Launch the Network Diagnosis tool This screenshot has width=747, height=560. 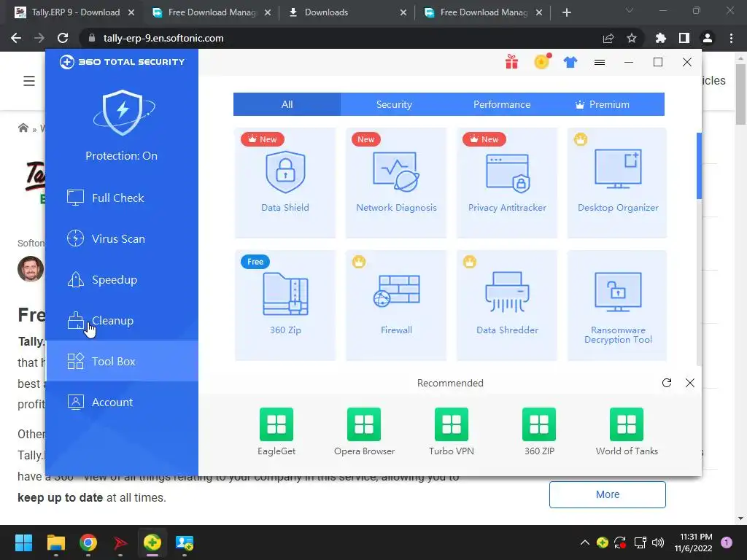point(396,183)
